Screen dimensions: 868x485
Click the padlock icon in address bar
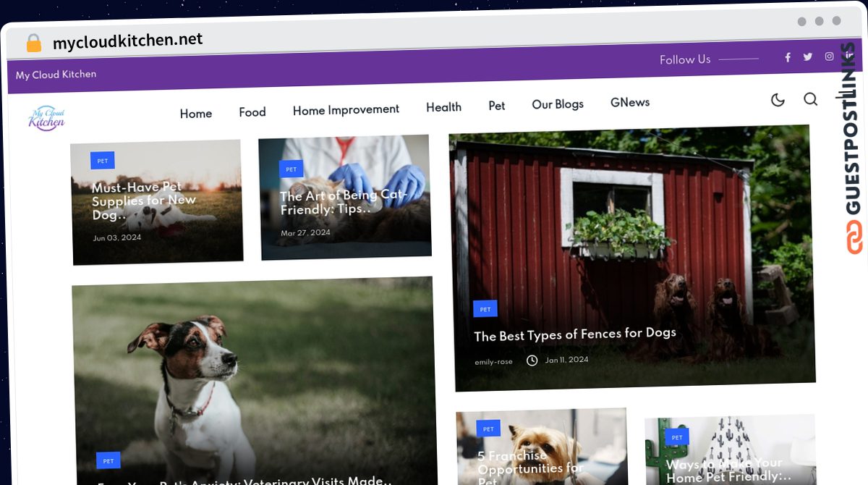[x=34, y=43]
